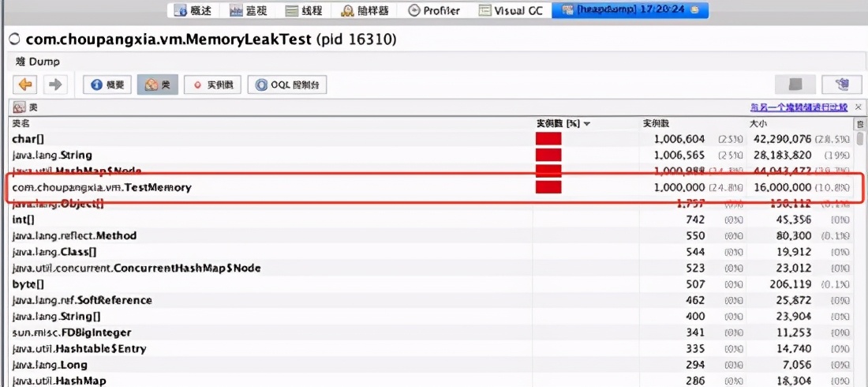Click the Dump heading label
This screenshot has height=387, width=868.
[x=38, y=62]
